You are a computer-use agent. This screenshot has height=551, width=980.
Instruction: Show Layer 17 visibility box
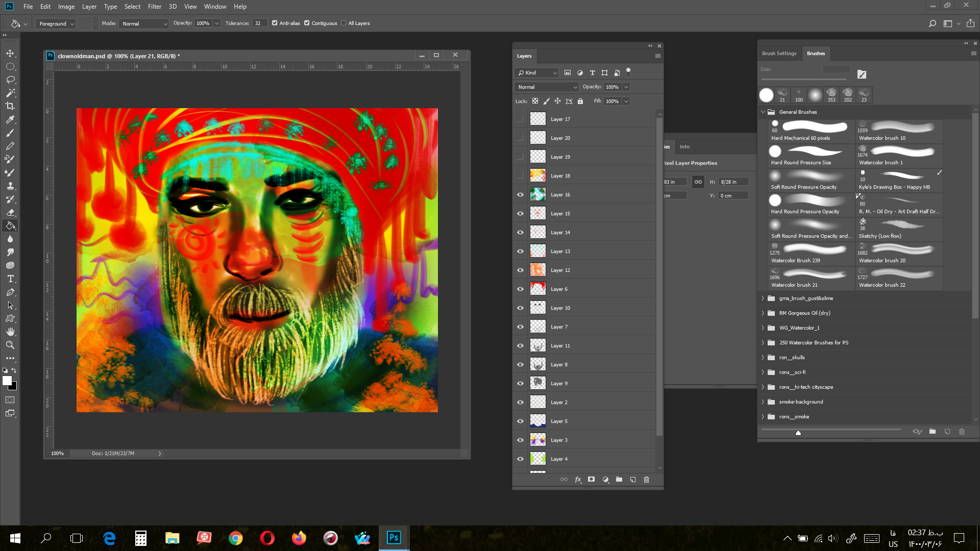click(520, 119)
